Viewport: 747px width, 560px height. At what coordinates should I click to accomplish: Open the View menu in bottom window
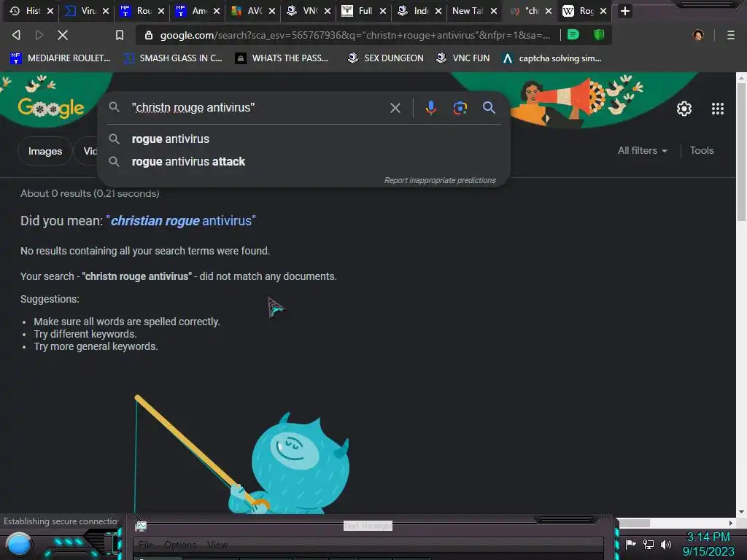pyautogui.click(x=217, y=545)
